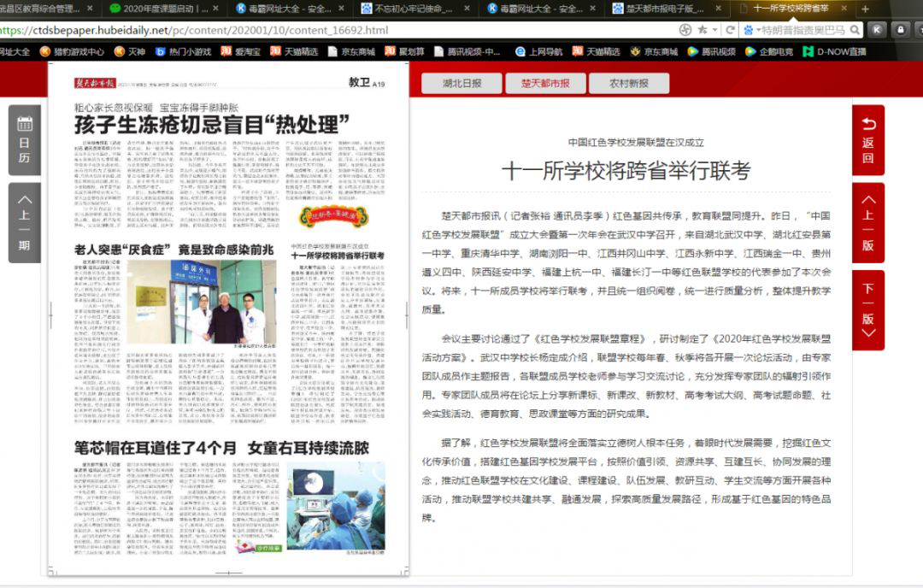Switch to the 2020年度课题启动 browser tab
Screen dimensions: 923x588
click(164, 9)
